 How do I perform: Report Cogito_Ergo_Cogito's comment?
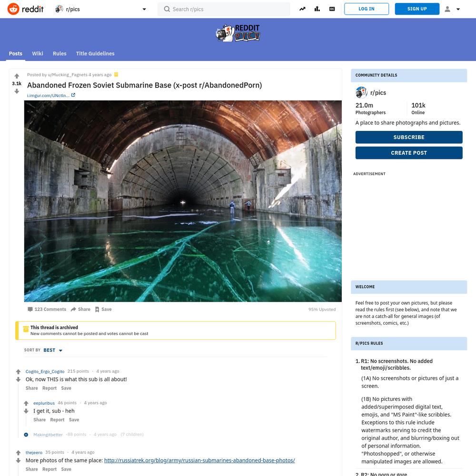point(50,388)
